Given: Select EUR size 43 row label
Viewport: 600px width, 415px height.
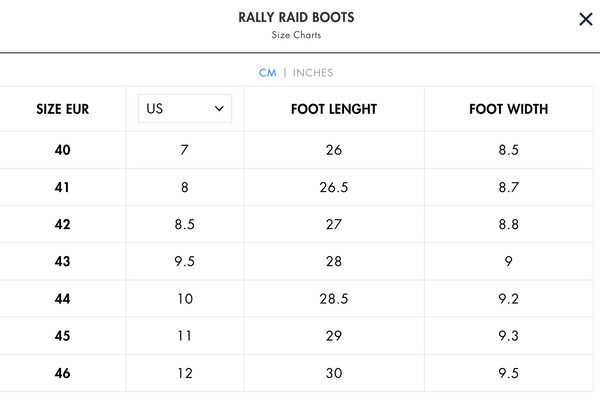Looking at the screenshot, I should pos(62,262).
